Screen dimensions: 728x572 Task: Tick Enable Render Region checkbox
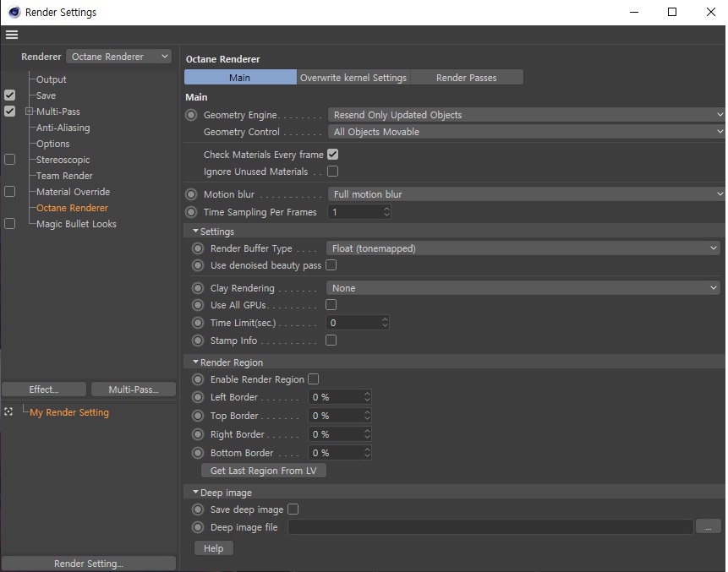[x=314, y=379]
